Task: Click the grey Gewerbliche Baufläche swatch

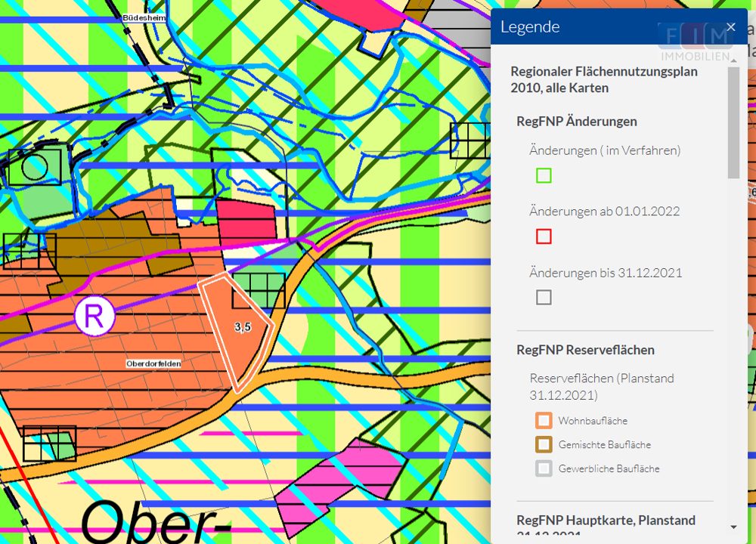Action: 544,468
